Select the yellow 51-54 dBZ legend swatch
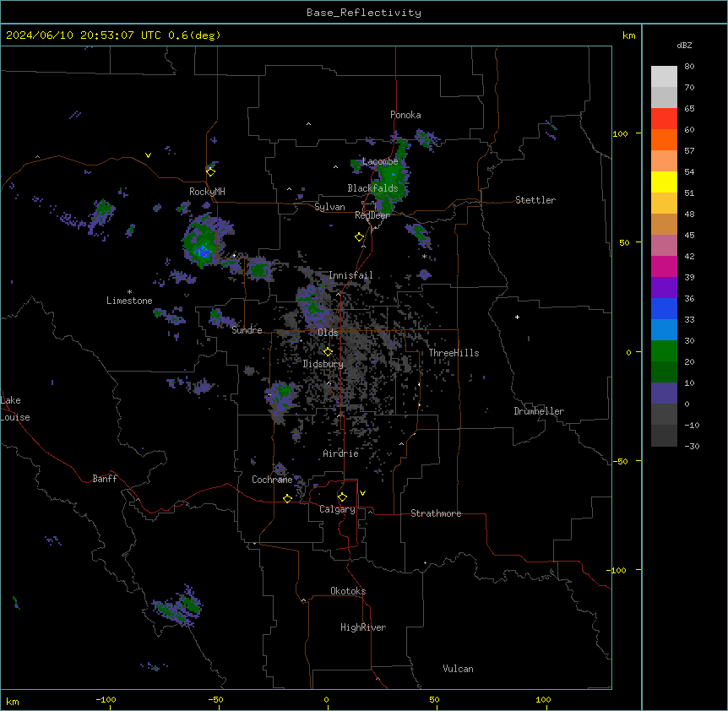Screen dimensions: 728x711 [x=664, y=182]
